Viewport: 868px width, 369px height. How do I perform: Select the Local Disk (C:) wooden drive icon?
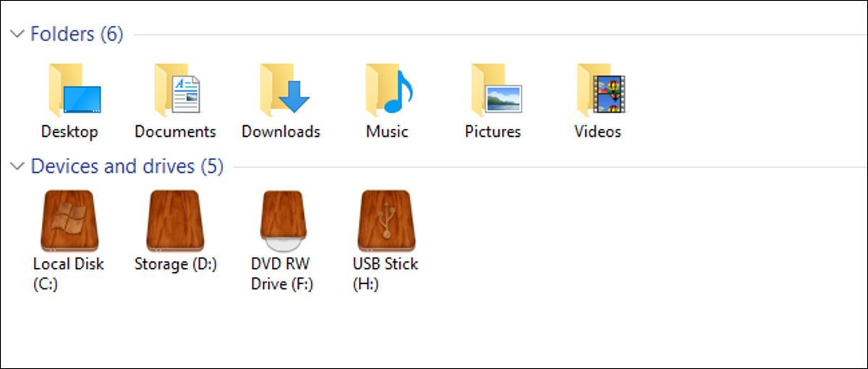point(69,221)
